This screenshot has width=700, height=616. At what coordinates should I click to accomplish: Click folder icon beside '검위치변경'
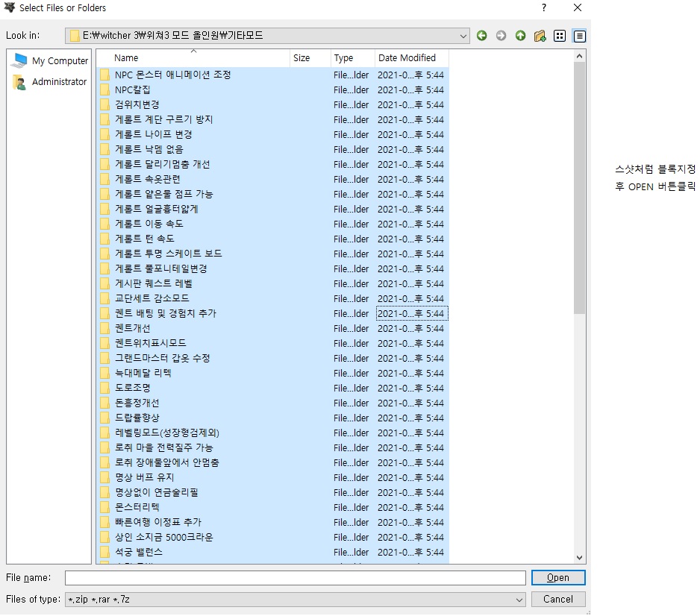(x=105, y=105)
